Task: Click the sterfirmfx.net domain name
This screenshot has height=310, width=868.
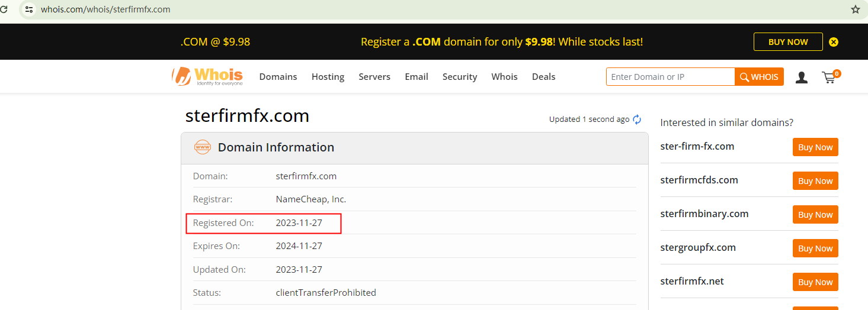Action: pos(692,281)
